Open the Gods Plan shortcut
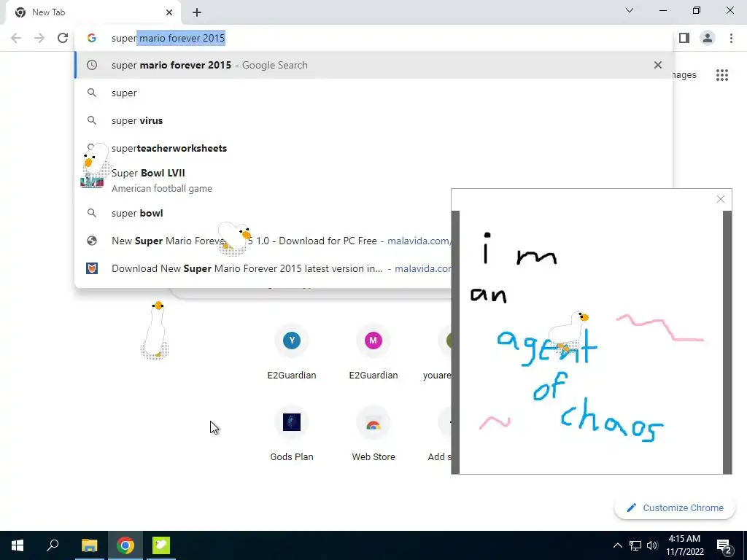The width and height of the screenshot is (747, 560). (292, 434)
